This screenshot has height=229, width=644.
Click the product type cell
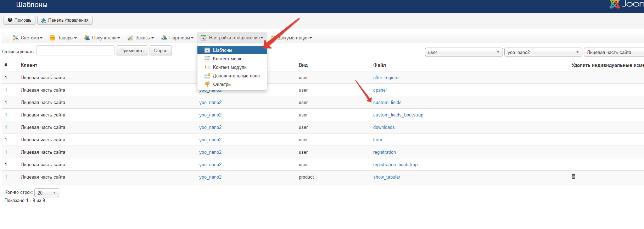pos(306,177)
